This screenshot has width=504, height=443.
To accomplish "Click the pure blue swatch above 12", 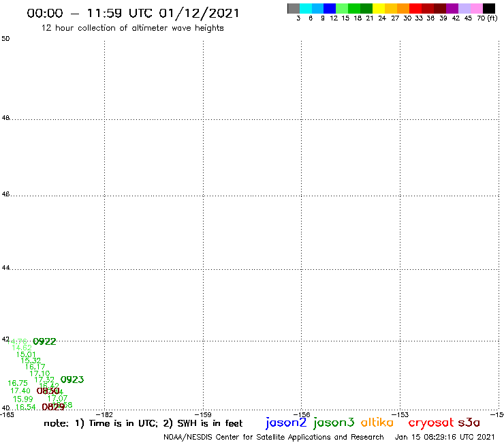I will pos(330,9).
